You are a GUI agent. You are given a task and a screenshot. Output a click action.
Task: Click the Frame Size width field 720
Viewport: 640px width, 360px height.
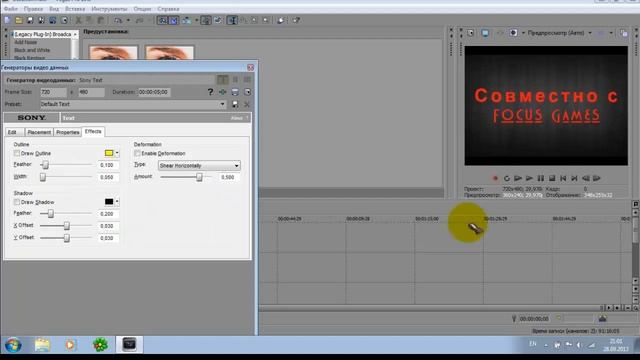53,92
